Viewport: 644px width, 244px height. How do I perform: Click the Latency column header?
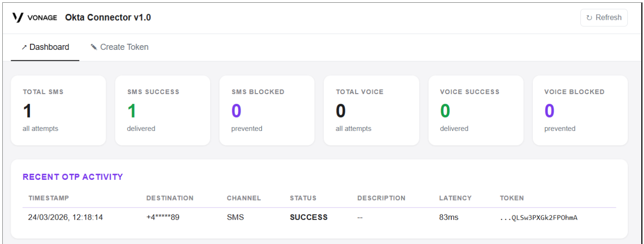455,198
